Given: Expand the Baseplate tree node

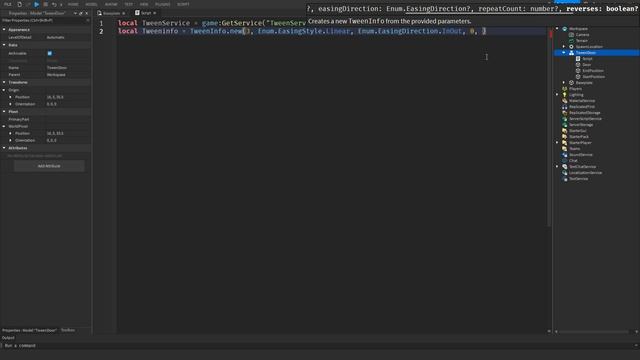Looking at the screenshot, I should pyautogui.click(x=564, y=82).
